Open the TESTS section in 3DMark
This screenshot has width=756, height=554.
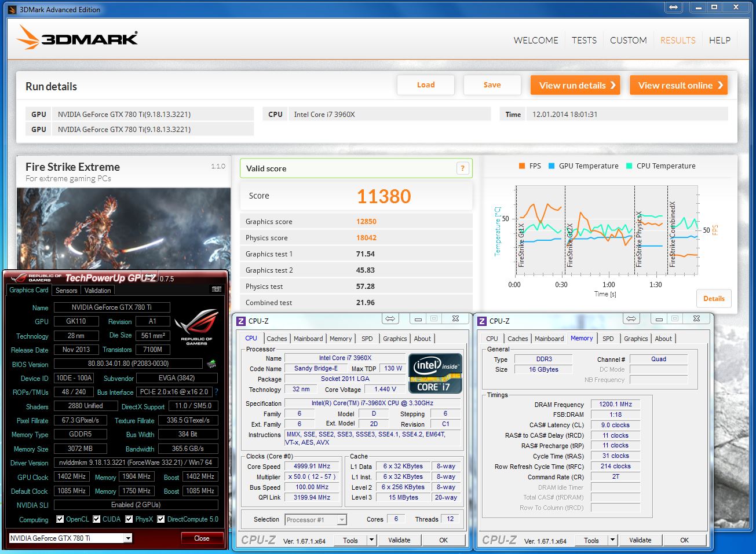[x=584, y=40]
